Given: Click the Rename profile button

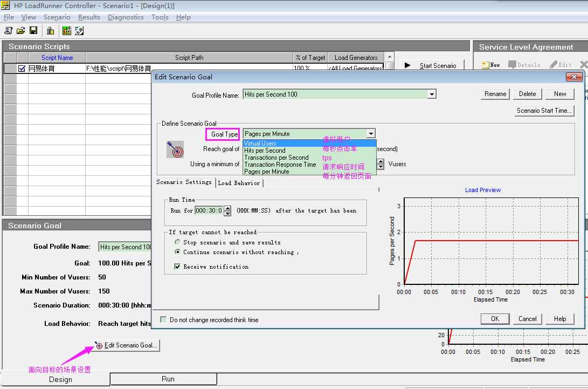Looking at the screenshot, I should coord(495,94).
